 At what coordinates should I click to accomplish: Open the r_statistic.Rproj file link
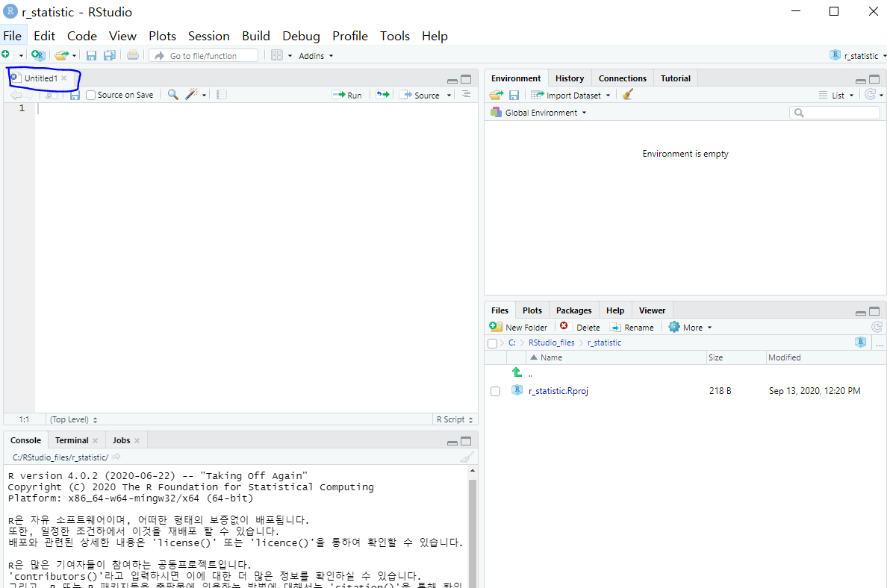558,391
